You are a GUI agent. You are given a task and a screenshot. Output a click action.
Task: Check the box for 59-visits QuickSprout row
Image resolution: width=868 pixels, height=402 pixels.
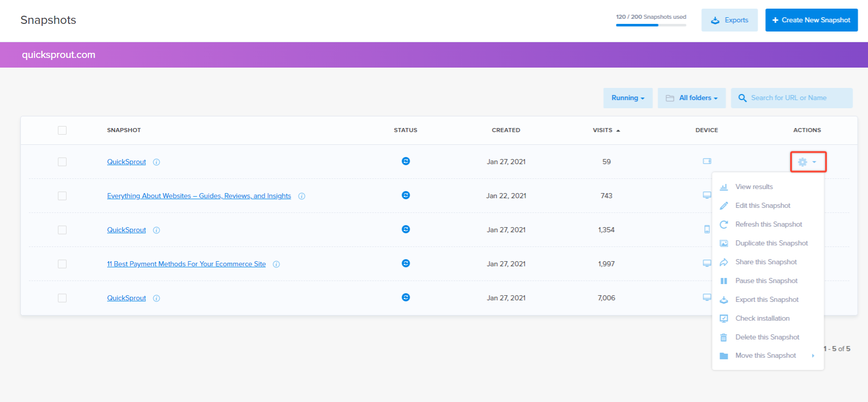point(62,162)
